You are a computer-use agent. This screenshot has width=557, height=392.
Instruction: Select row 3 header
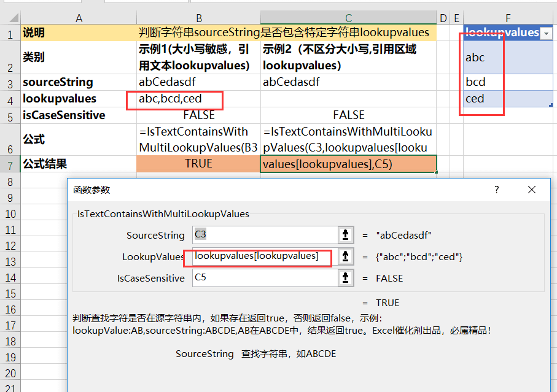coord(10,82)
